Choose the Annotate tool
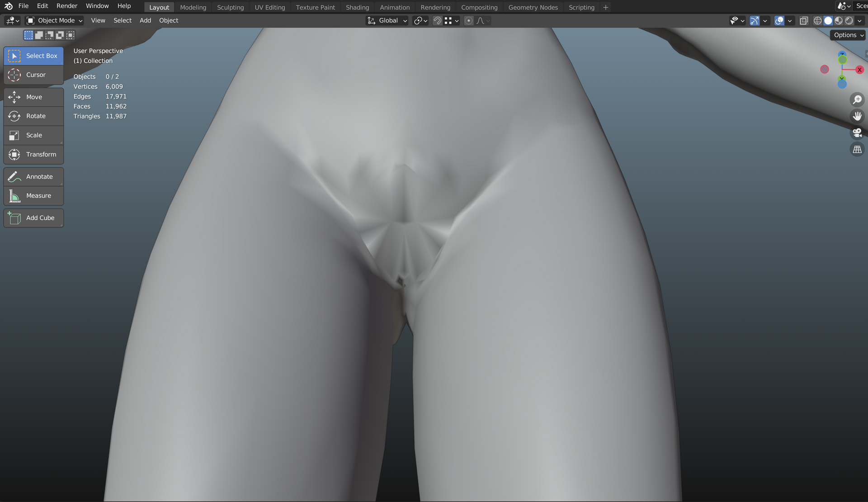868x502 pixels. click(x=33, y=176)
